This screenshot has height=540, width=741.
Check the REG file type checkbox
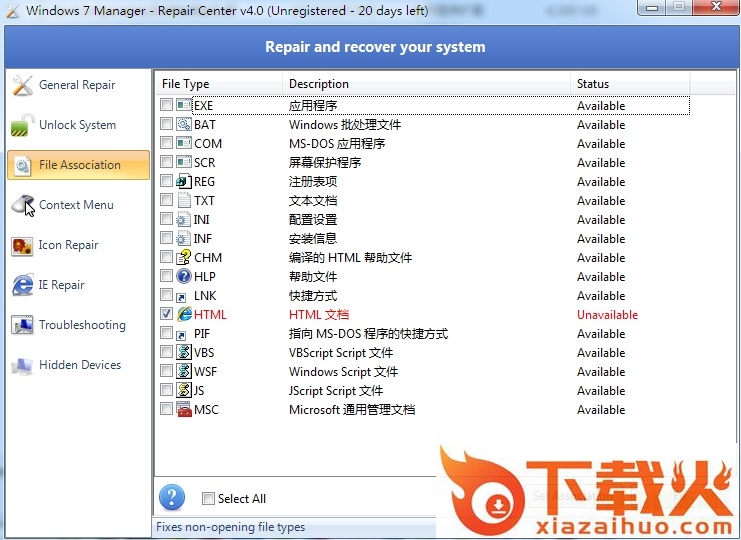166,181
